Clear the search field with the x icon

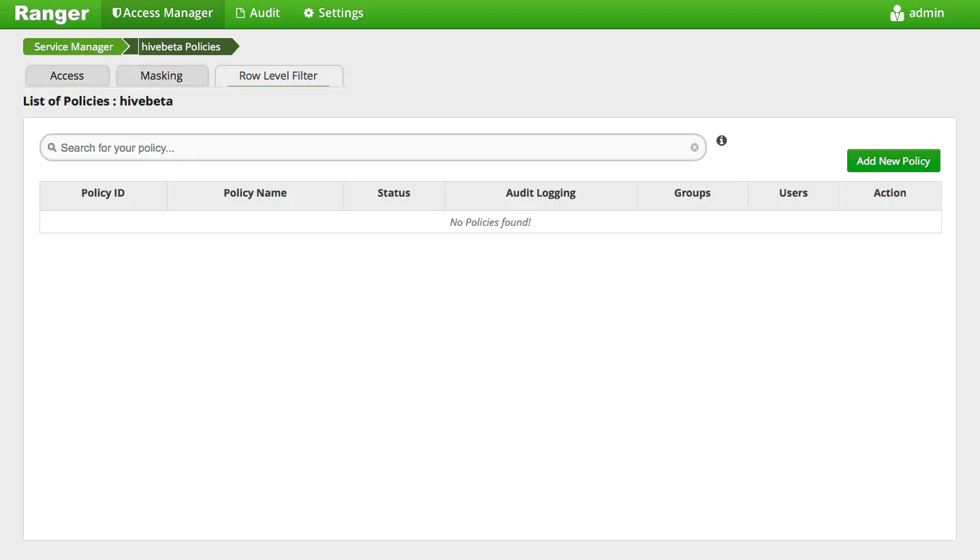695,148
